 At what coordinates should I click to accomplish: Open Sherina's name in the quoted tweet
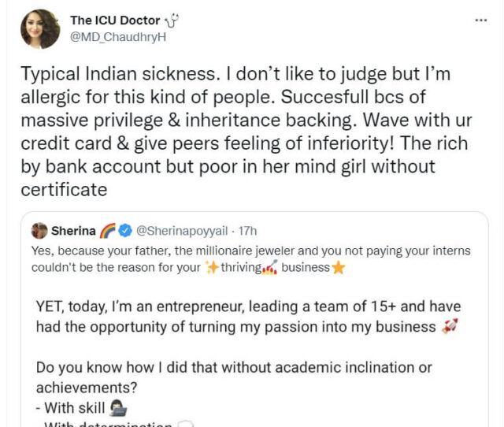pos(73,231)
